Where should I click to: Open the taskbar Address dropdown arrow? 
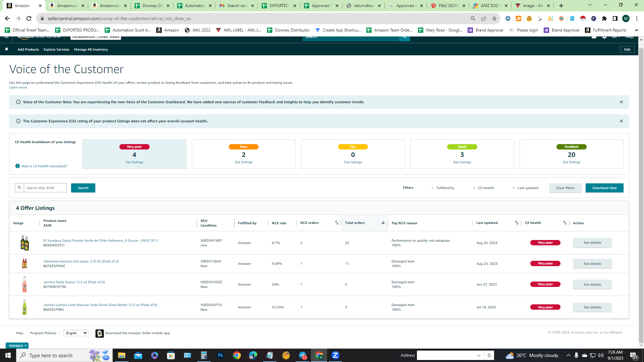[479, 355]
